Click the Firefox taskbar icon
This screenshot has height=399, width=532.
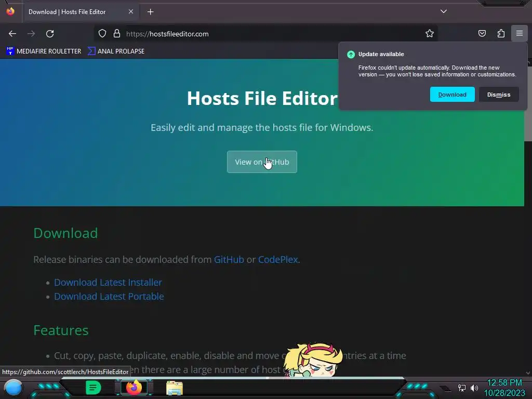click(x=134, y=388)
